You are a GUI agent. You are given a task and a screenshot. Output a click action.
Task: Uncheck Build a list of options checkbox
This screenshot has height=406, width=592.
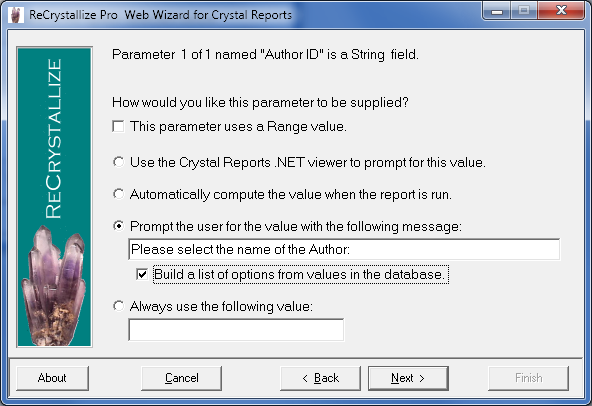142,274
